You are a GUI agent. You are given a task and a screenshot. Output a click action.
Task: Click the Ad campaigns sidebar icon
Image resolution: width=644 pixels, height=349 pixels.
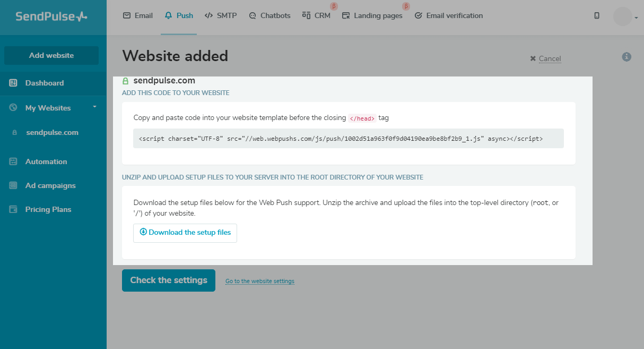coord(14,185)
